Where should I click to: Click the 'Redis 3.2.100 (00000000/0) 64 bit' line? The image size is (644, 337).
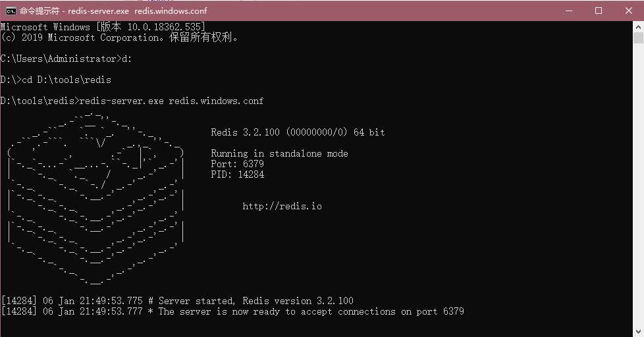298,132
